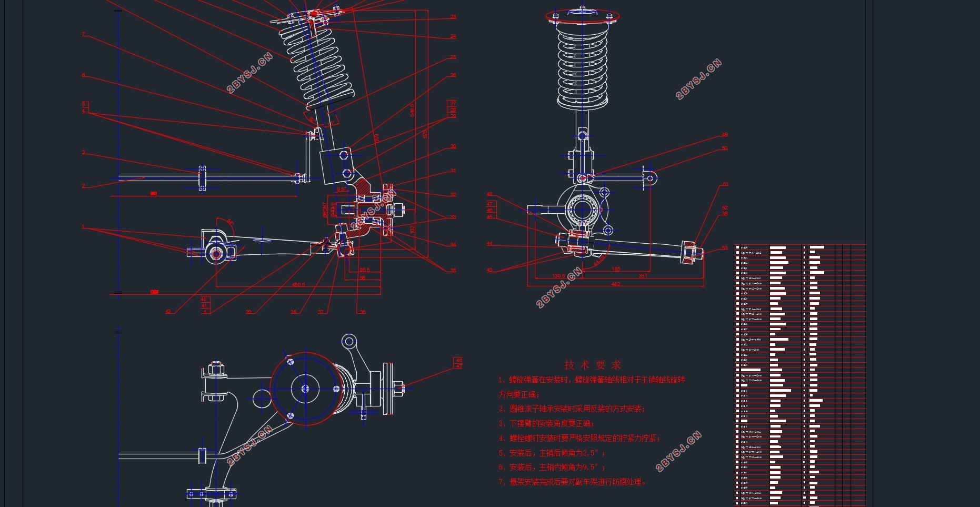
Task: Select callout label 25
Action: click(453, 57)
